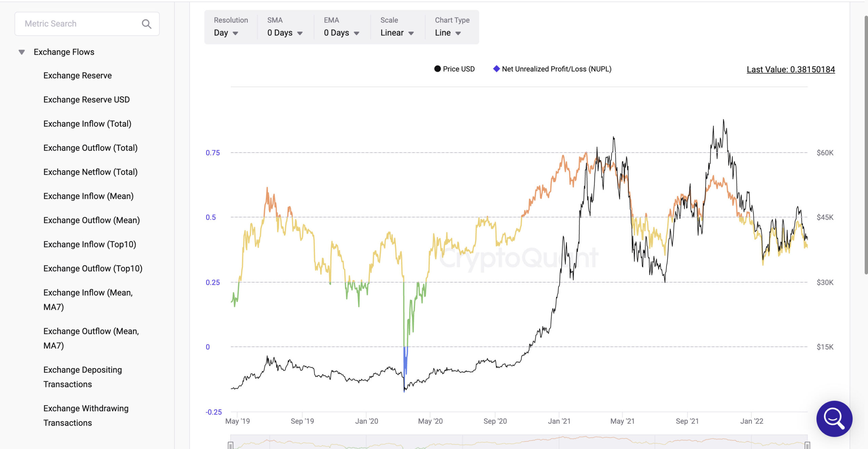Click the magnifier icon in Metric Search

tap(146, 24)
